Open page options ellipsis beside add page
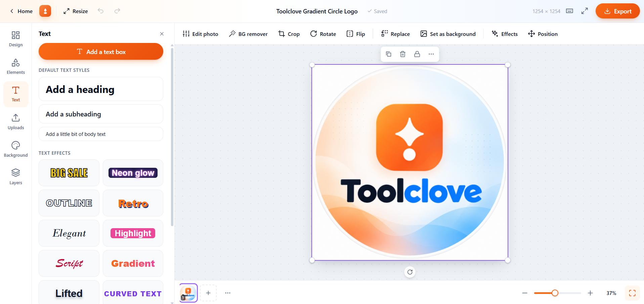Screen dimensions: 644x304 point(228,293)
